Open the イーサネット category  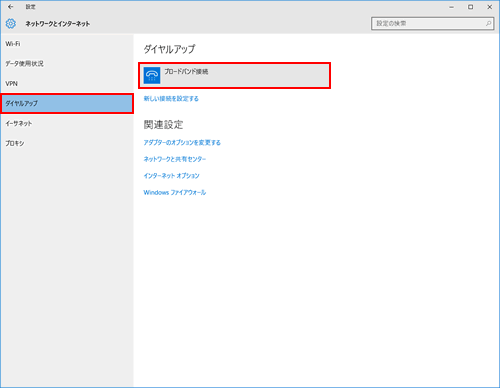click(67, 123)
